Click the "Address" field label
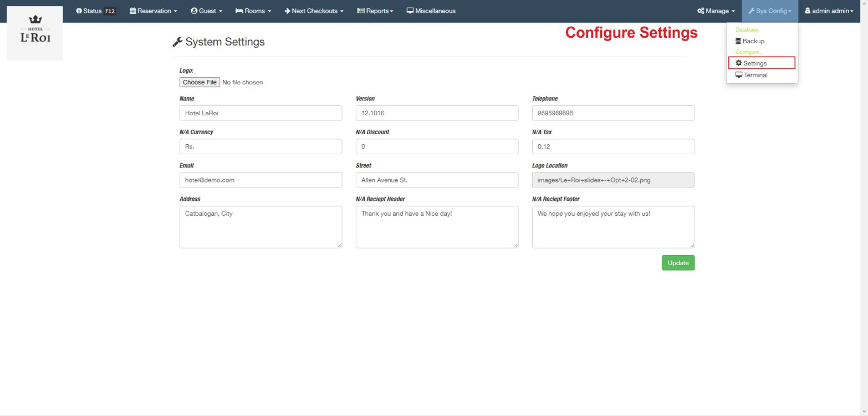868x416 pixels. click(x=190, y=199)
